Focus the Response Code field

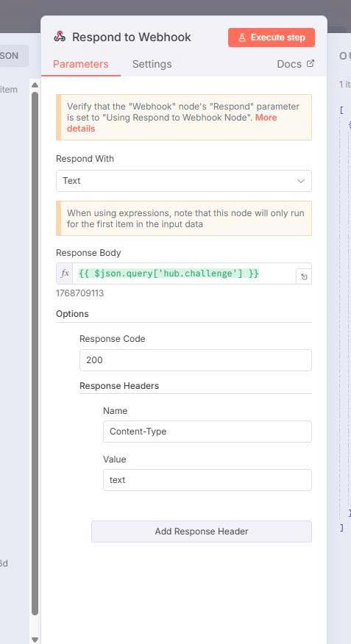[x=196, y=360]
